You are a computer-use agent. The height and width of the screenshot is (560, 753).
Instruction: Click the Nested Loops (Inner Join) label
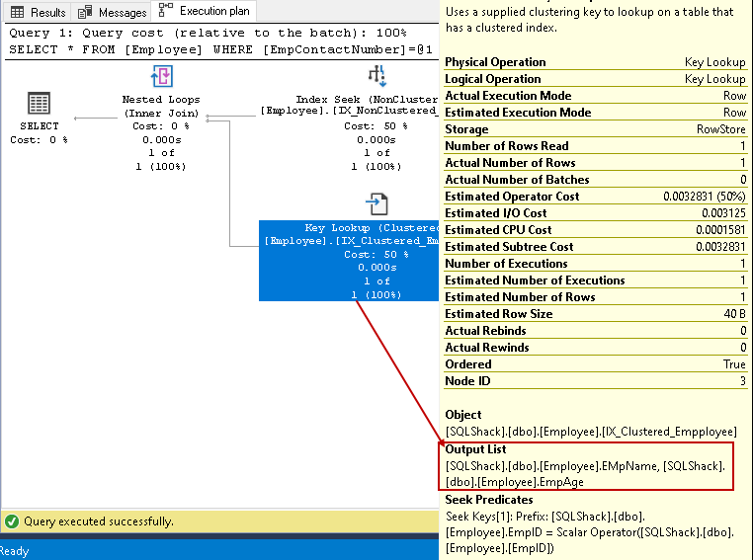pyautogui.click(x=161, y=106)
